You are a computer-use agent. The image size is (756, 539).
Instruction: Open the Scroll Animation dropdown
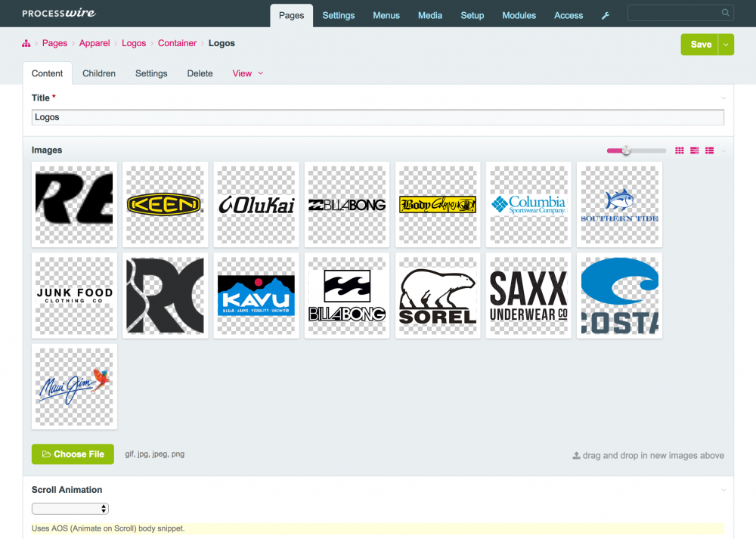[70, 508]
